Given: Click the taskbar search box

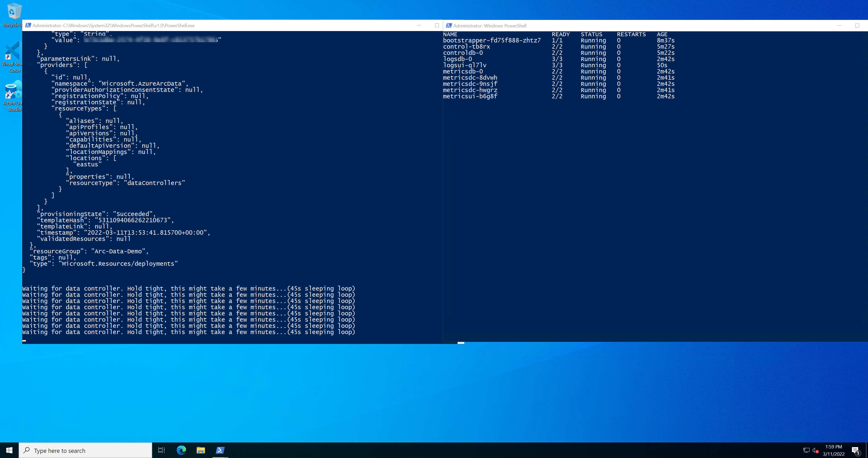Looking at the screenshot, I should pos(86,450).
